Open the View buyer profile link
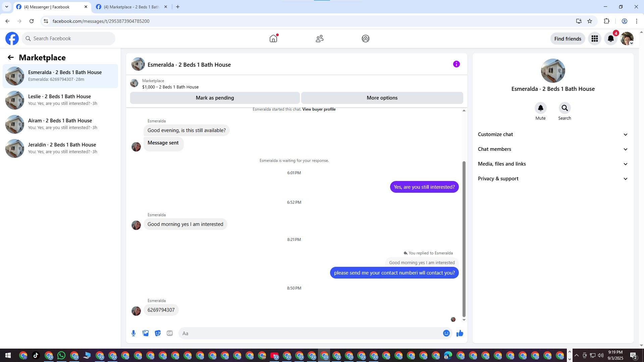Screen dimensions: 644x362 point(319,109)
